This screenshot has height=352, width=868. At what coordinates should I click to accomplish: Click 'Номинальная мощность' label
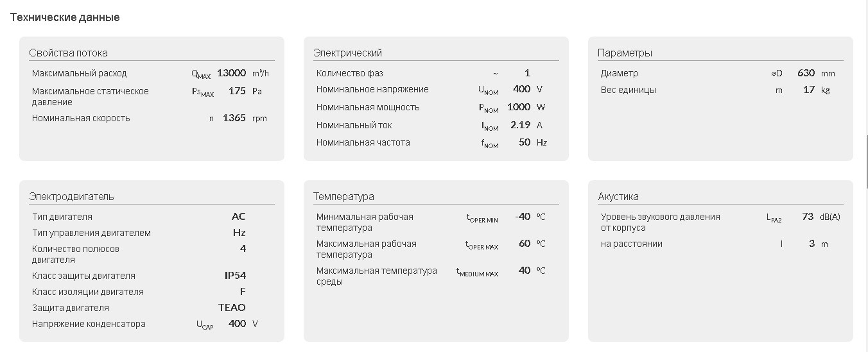click(368, 107)
